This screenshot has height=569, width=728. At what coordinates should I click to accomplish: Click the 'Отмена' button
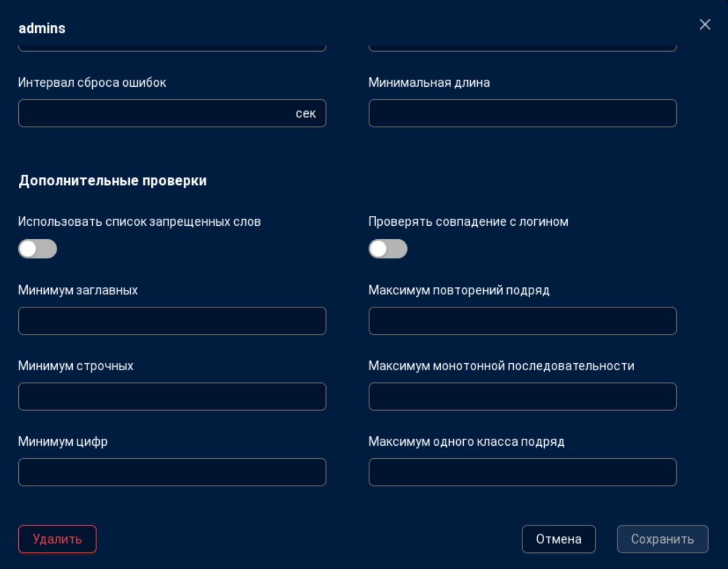click(558, 539)
